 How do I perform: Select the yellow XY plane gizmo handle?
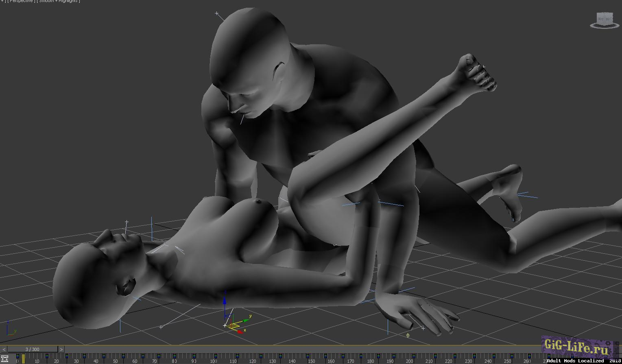pos(234,325)
